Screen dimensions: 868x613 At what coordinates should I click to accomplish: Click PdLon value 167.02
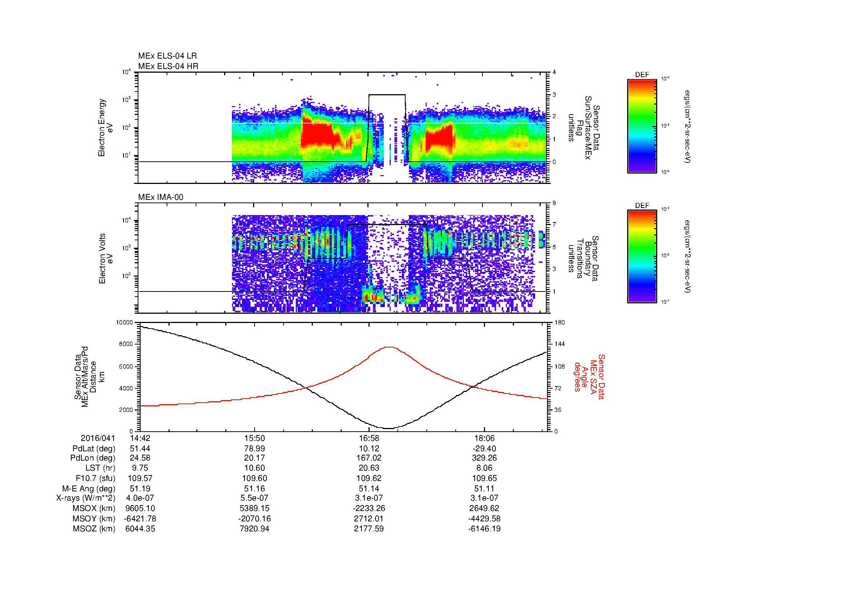point(369,458)
